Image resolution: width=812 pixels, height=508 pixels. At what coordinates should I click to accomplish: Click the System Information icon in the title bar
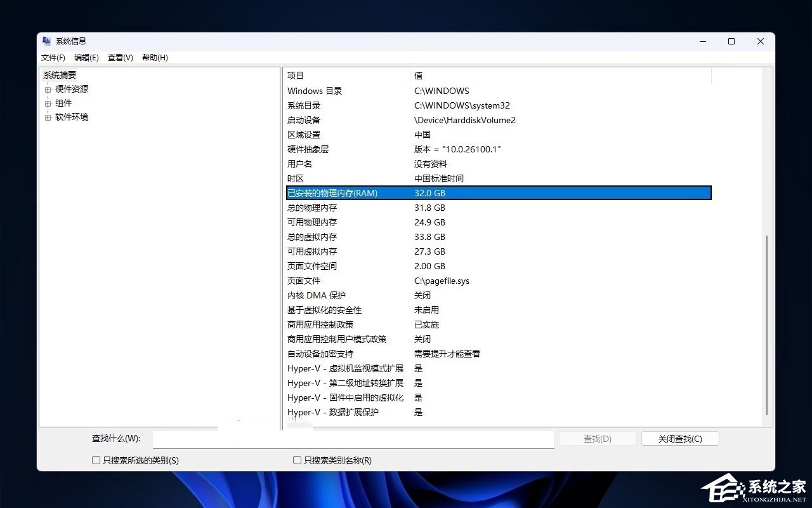[x=46, y=41]
